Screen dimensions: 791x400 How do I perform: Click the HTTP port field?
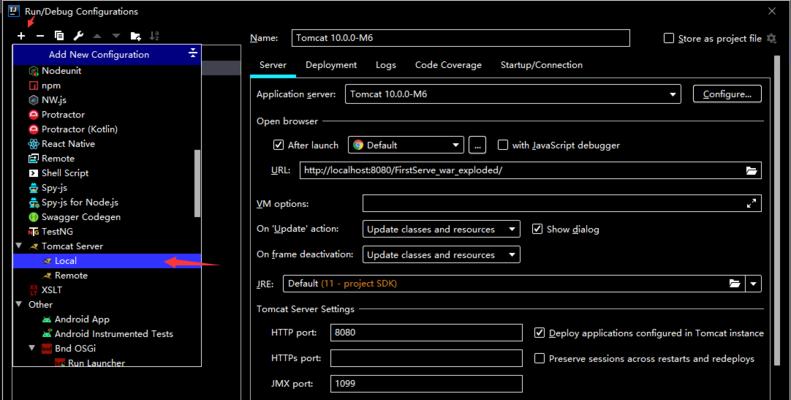coord(426,333)
